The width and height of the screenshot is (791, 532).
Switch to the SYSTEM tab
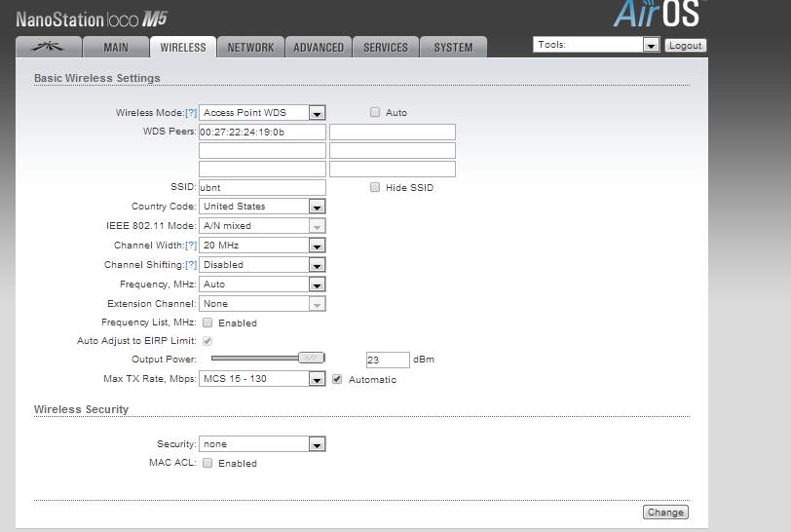pyautogui.click(x=453, y=47)
